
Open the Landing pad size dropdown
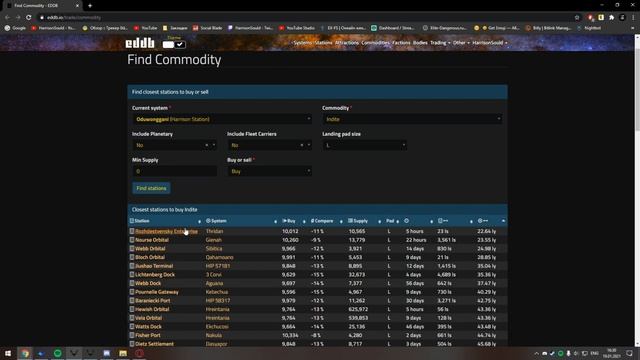coord(364,145)
